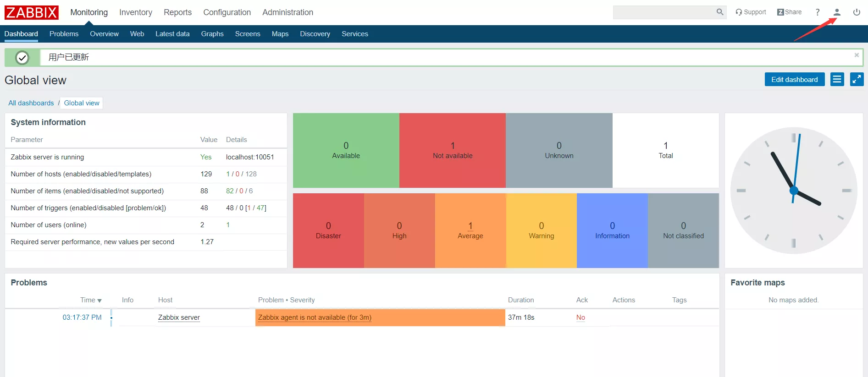Open the help question mark icon

pos(818,12)
